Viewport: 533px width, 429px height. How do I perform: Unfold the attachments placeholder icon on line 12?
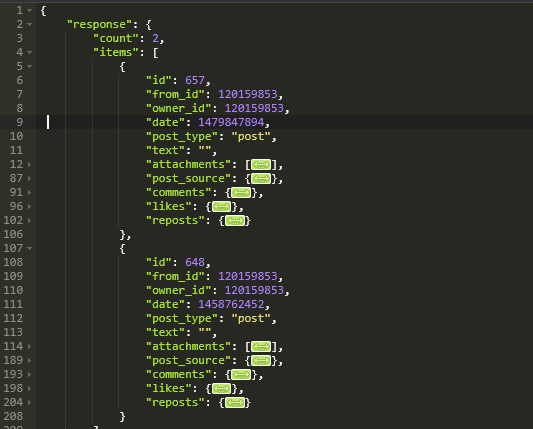point(261,165)
